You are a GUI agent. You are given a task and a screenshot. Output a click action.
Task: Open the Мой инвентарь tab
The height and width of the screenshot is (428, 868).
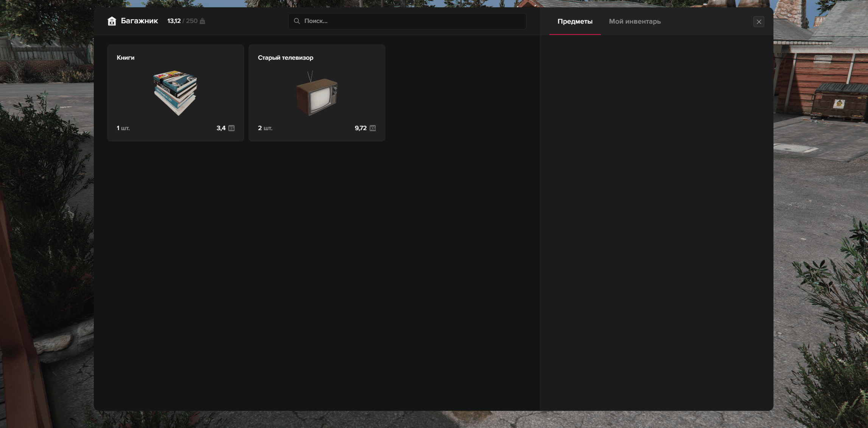coord(635,22)
